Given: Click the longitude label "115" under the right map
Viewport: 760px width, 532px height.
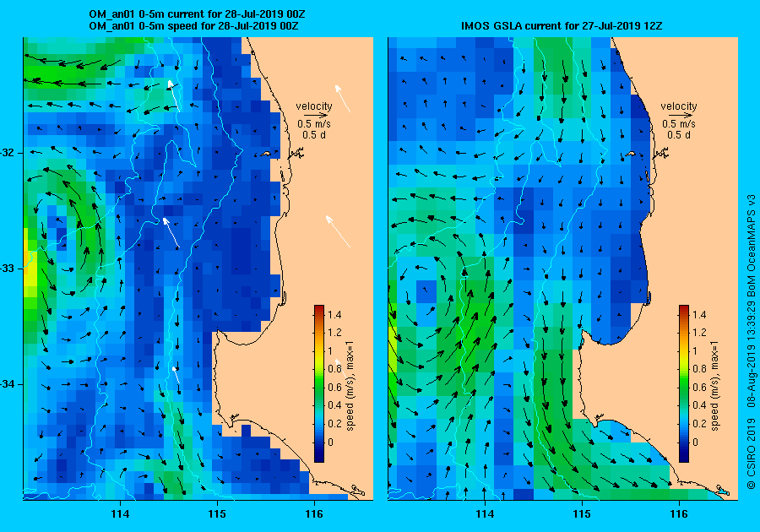Looking at the screenshot, I should click(582, 514).
